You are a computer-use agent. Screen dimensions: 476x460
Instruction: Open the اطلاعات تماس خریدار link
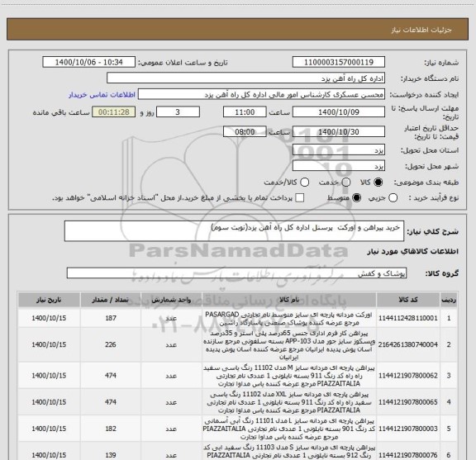click(x=102, y=95)
